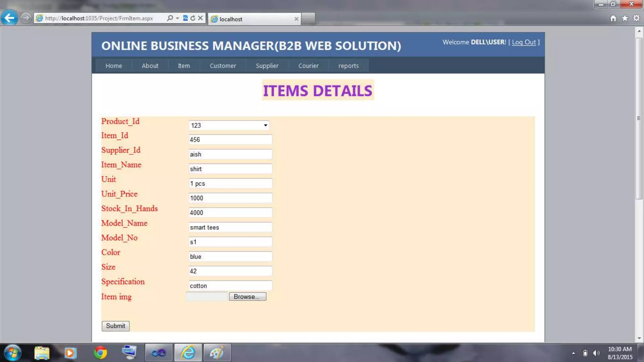Image resolution: width=644 pixels, height=362 pixels.
Task: Open the Customer menu item
Action: point(223,66)
